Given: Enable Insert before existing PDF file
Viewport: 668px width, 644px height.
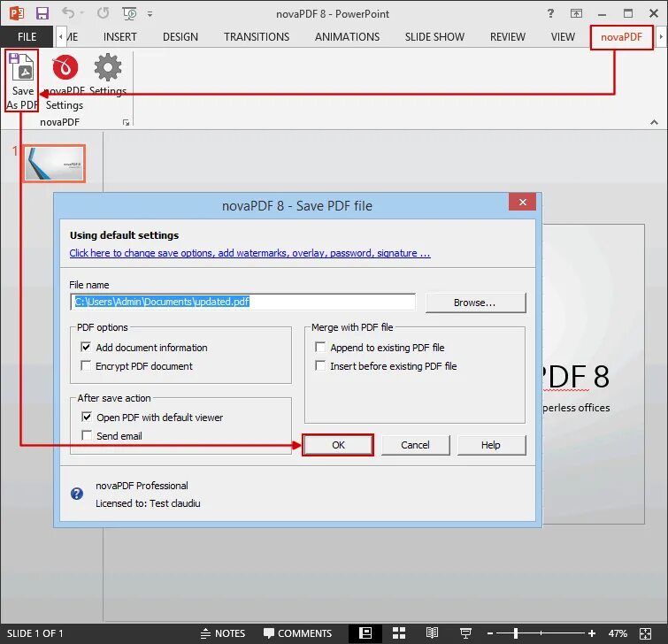Looking at the screenshot, I should [320, 366].
